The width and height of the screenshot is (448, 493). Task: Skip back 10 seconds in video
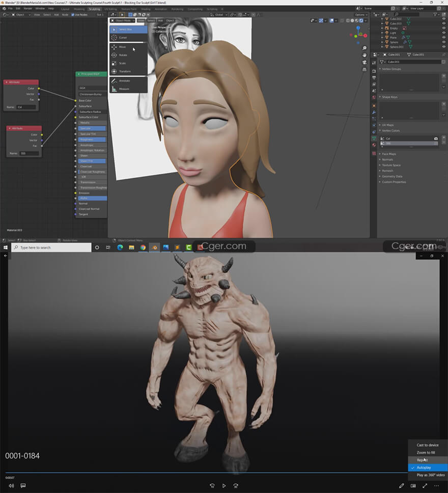pyautogui.click(x=212, y=486)
